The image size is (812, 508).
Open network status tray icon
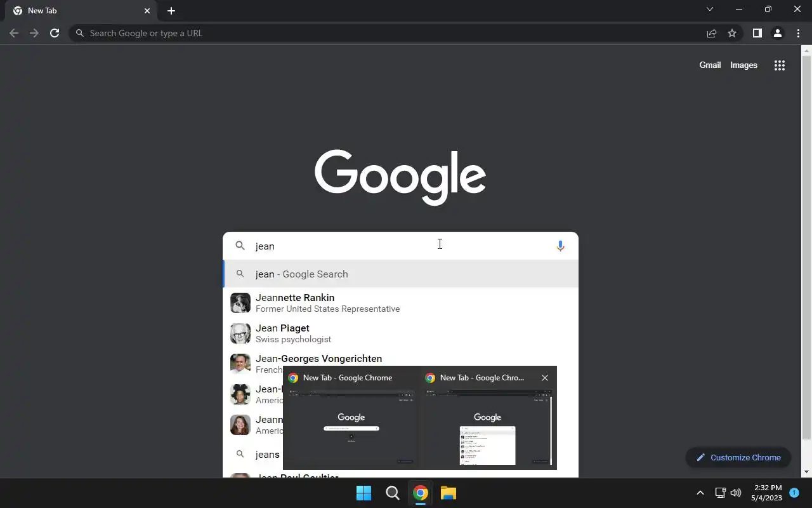(x=720, y=493)
